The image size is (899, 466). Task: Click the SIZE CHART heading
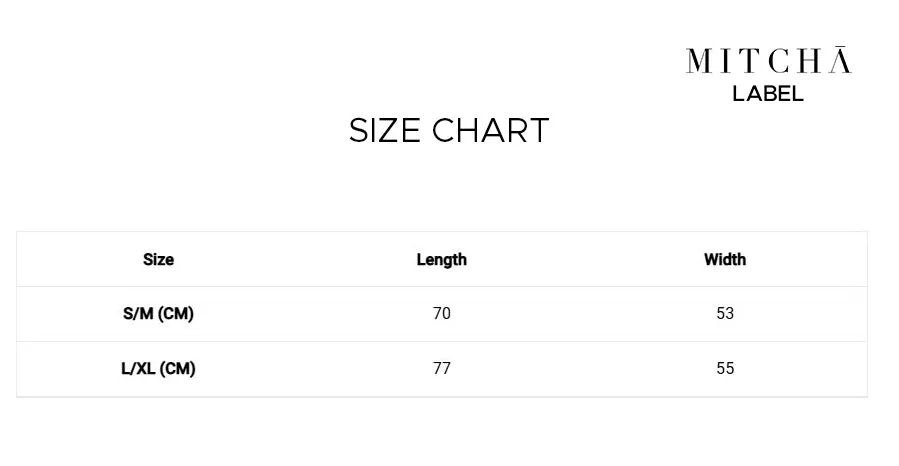(449, 130)
